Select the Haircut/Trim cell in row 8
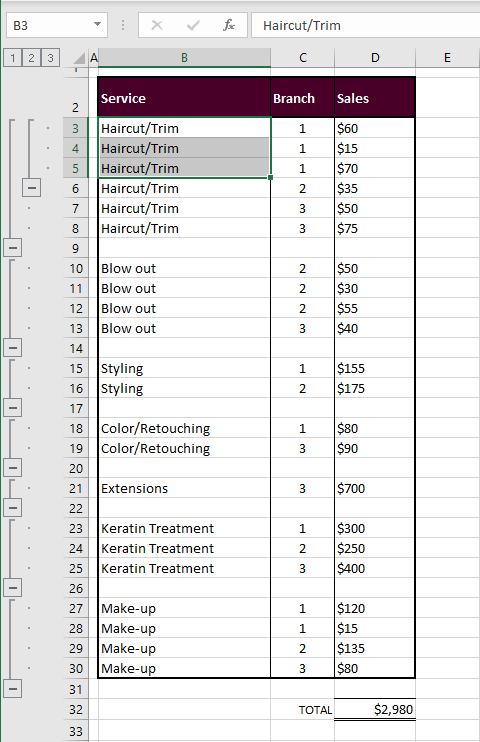Image resolution: width=480 pixels, height=742 pixels. (184, 228)
